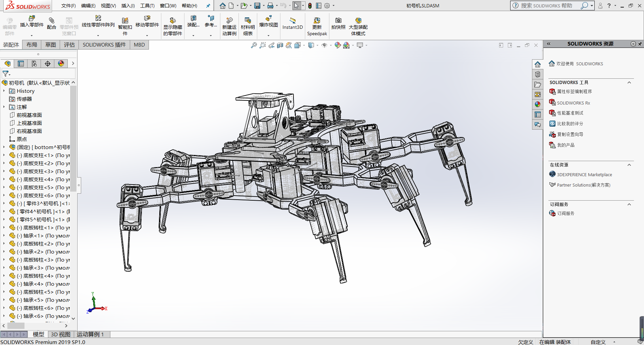Open Linear Component Pattern (线性零部件阵列)
This screenshot has width=644, height=345.
98,21
